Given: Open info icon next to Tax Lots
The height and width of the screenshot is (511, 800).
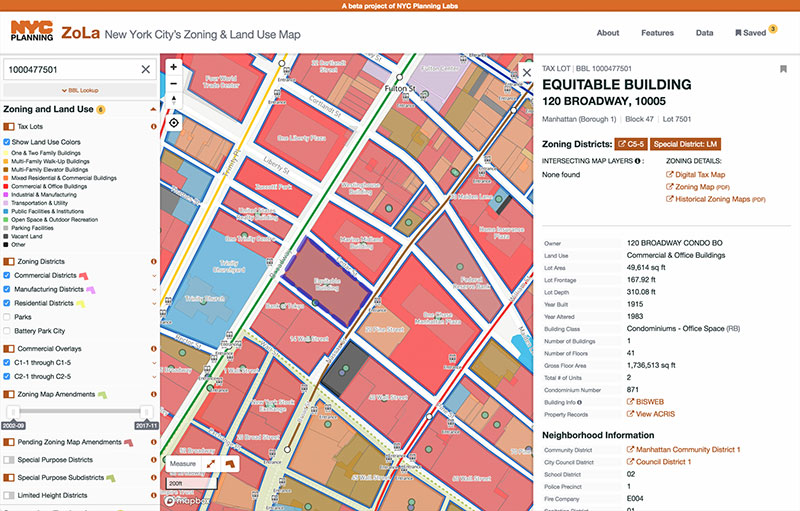Looking at the screenshot, I should [x=154, y=127].
